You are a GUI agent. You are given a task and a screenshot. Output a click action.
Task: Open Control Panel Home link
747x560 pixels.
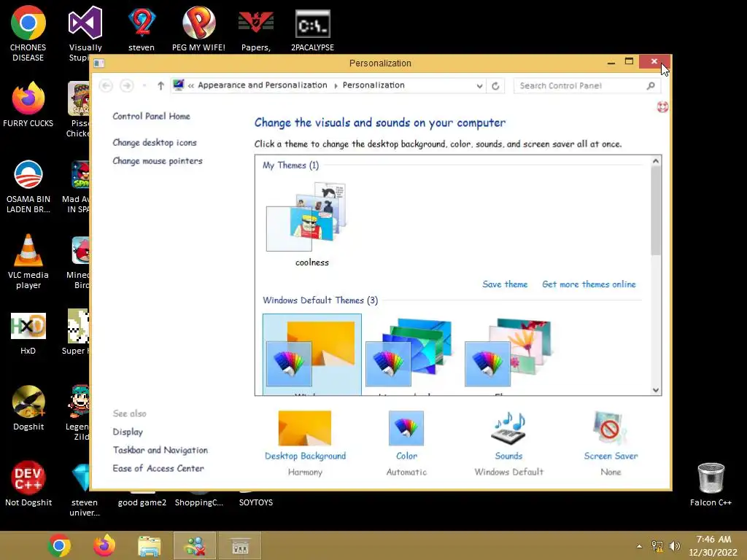[151, 116]
